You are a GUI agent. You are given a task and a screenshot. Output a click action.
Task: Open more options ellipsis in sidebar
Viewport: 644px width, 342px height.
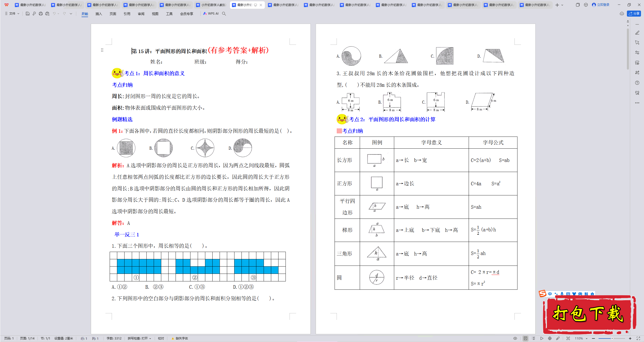[x=637, y=103]
